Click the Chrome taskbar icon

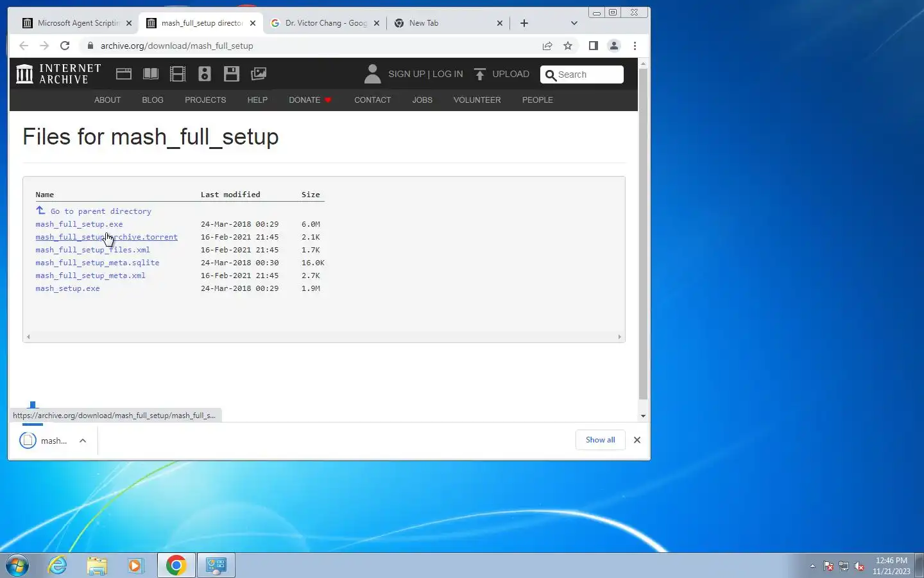point(176,565)
